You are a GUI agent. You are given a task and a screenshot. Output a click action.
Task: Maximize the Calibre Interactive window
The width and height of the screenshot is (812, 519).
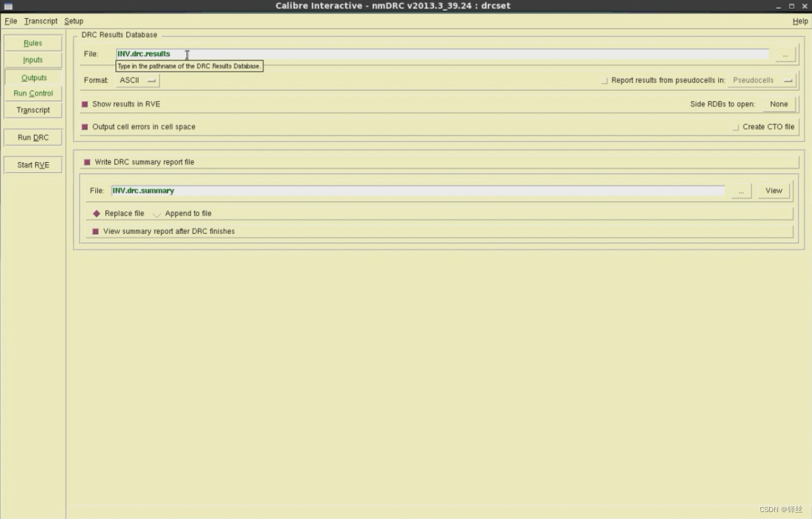pos(792,6)
